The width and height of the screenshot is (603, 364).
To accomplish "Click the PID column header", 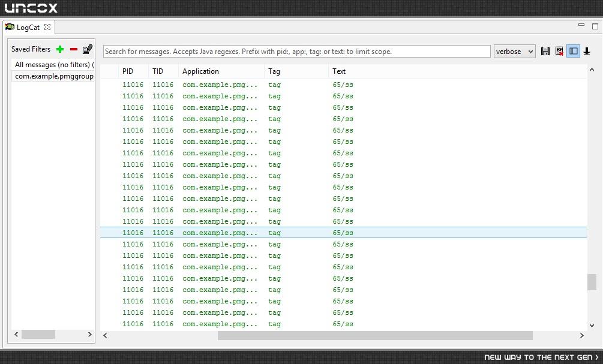I will (133, 71).
